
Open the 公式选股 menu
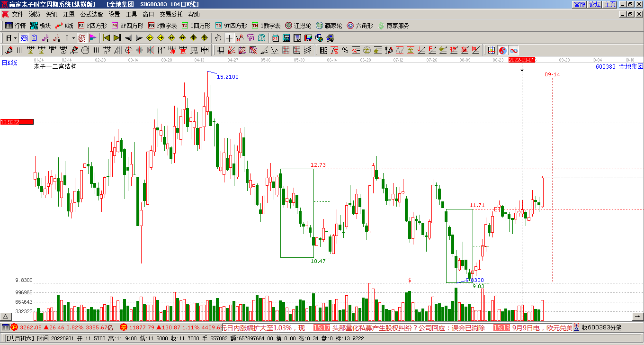[x=91, y=15]
